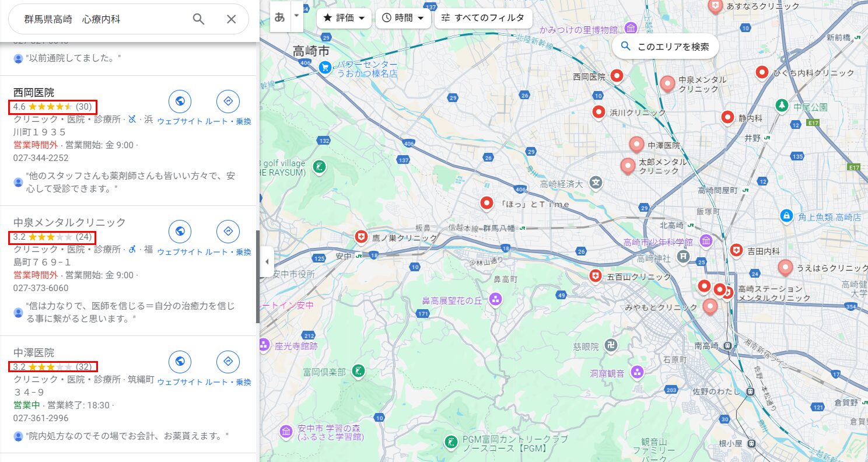868x462 pixels.
Task: Click the 高崎市少年科学館 museum marker
Action: 706,240
